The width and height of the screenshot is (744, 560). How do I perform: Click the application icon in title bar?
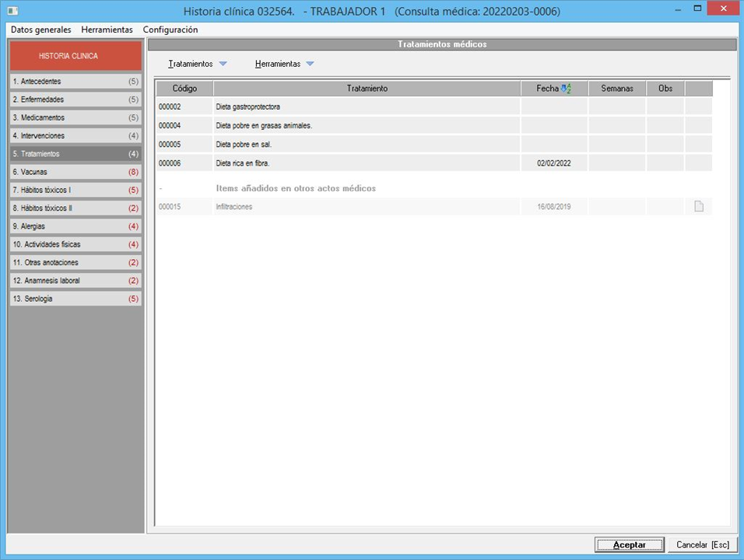pyautogui.click(x=12, y=11)
